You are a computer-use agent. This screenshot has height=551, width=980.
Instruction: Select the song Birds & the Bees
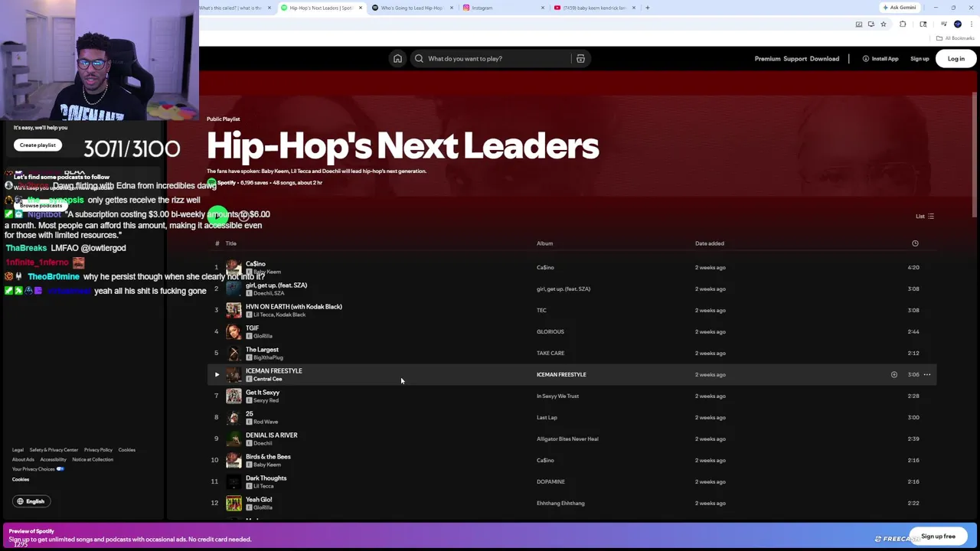pos(268,457)
